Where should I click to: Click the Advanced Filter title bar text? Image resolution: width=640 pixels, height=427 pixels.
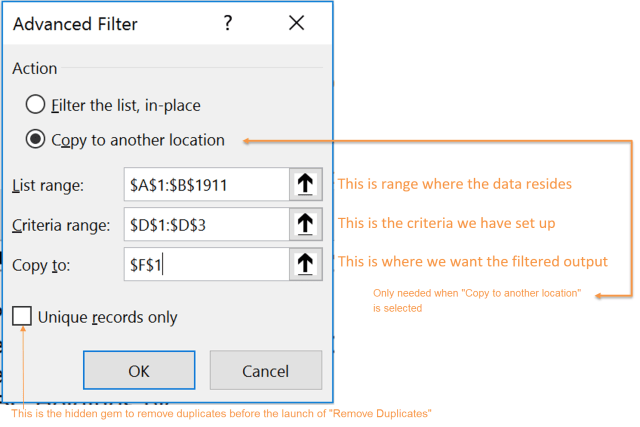[75, 23]
